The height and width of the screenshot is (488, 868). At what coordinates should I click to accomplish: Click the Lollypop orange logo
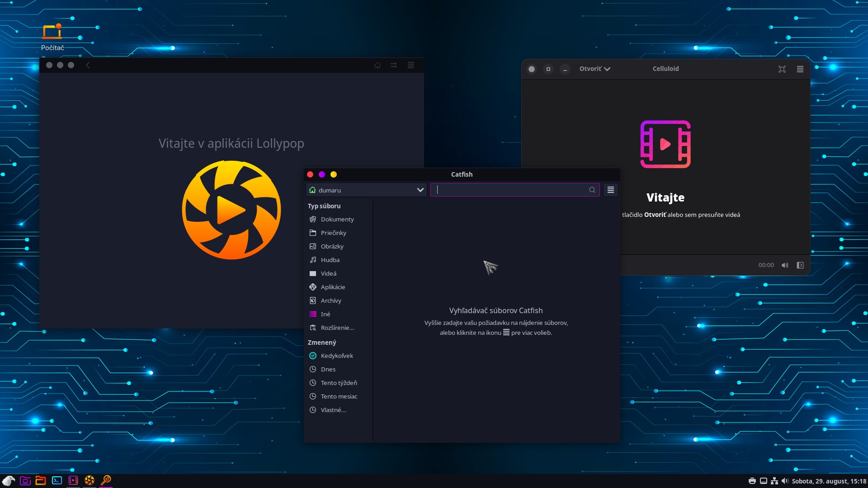[x=231, y=210]
